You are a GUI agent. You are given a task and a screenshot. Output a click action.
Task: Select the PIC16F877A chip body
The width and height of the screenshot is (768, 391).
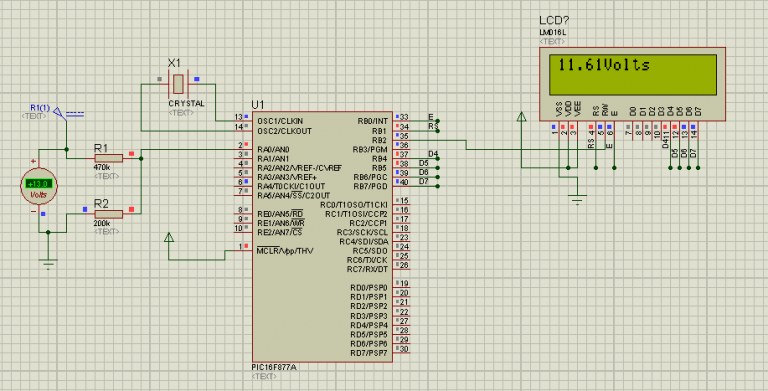coord(322,237)
